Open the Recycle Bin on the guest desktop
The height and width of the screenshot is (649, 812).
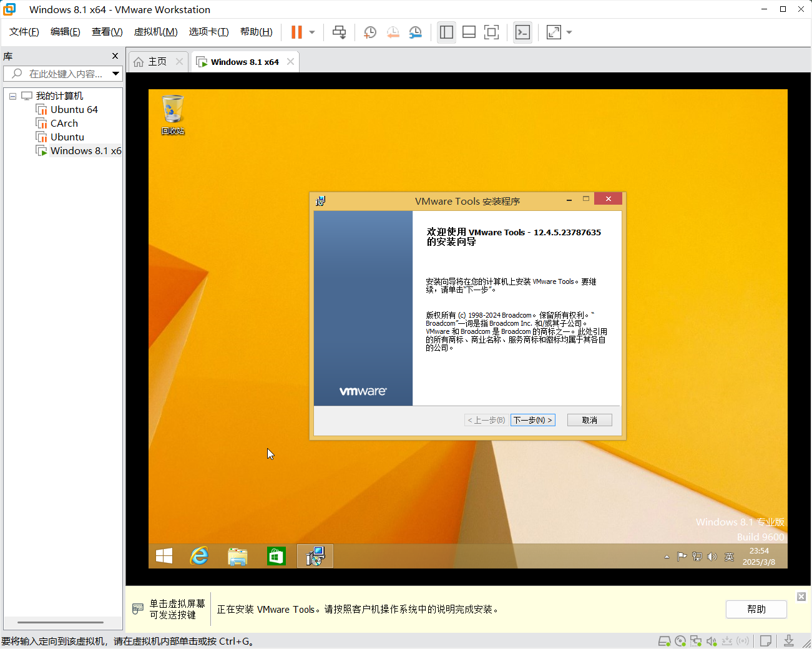tap(173, 115)
